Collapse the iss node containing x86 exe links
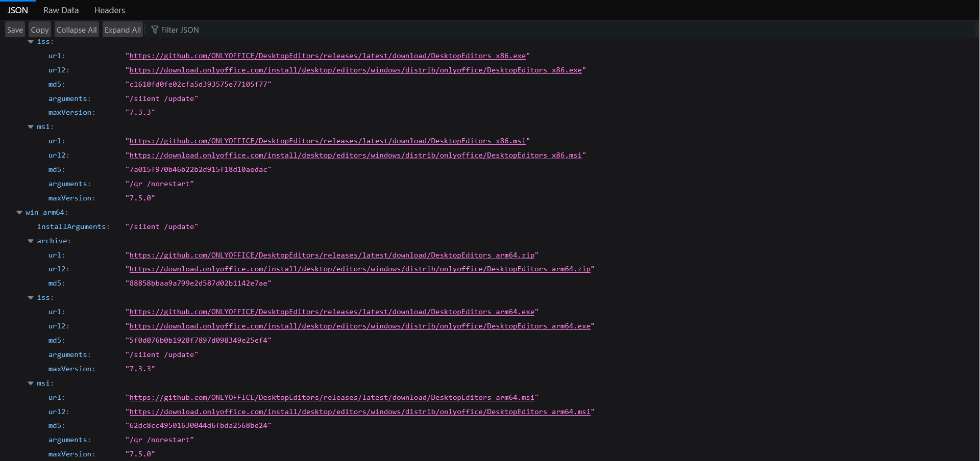The image size is (980, 461). click(31, 42)
